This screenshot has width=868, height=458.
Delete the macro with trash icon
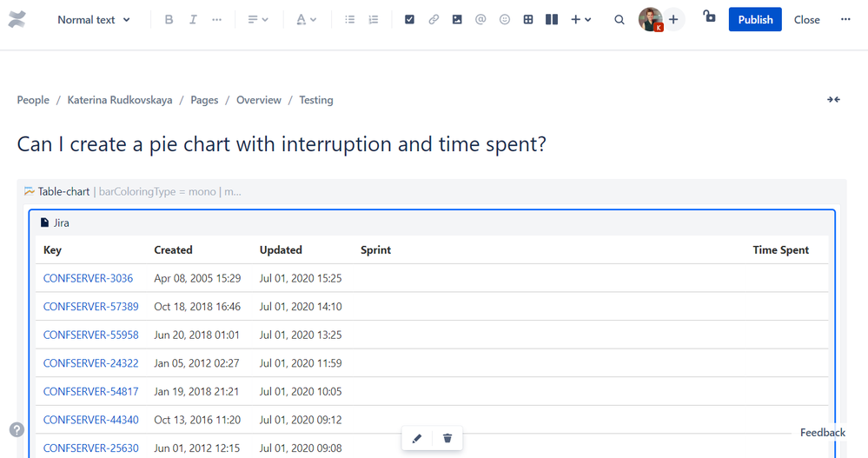tap(447, 439)
